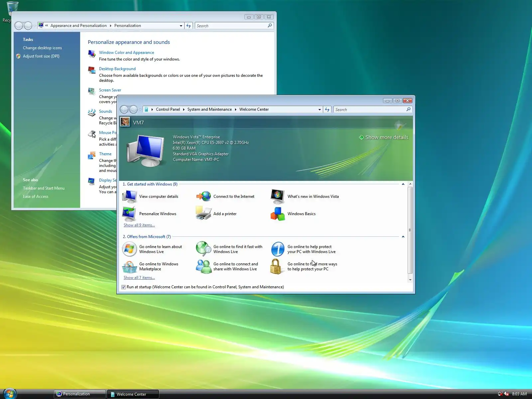
Task: Click the Windows Live flag icon
Action: click(129, 249)
